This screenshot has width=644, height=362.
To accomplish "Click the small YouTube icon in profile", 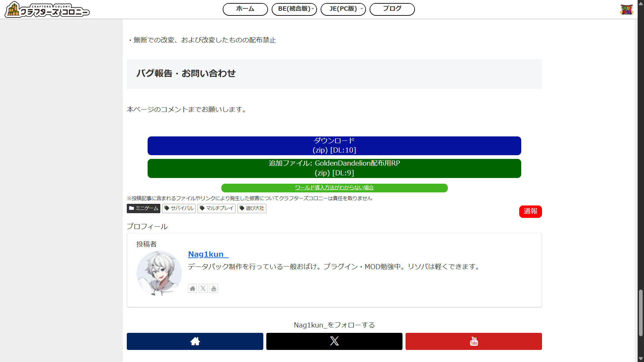I will pyautogui.click(x=214, y=289).
